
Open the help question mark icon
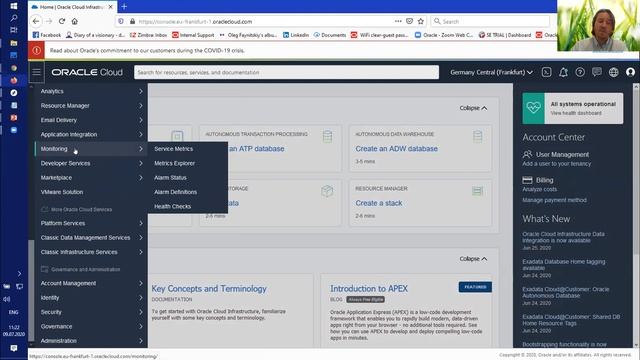pyautogui.click(x=580, y=72)
